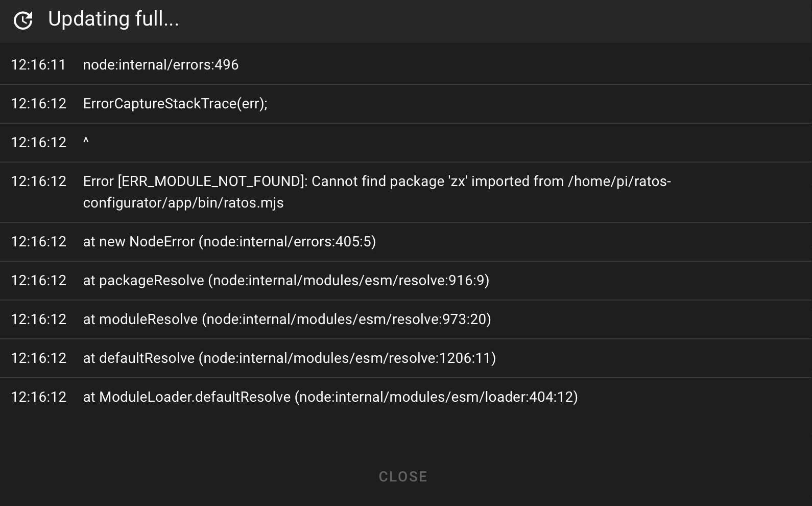812x506 pixels.
Task: Click timestamp beside the ErrorCaptureStackTrace entry
Action: click(x=39, y=104)
